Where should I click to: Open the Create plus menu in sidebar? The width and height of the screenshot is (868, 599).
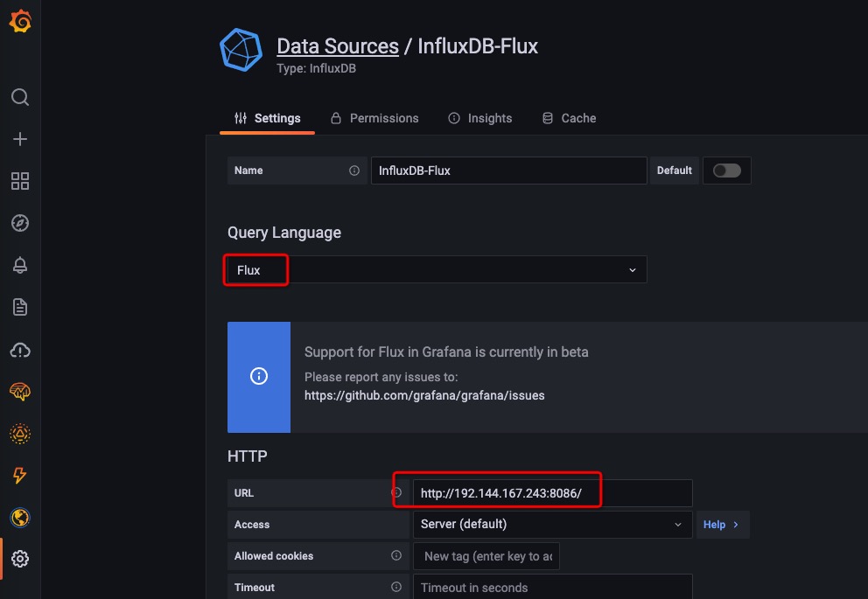[20, 139]
